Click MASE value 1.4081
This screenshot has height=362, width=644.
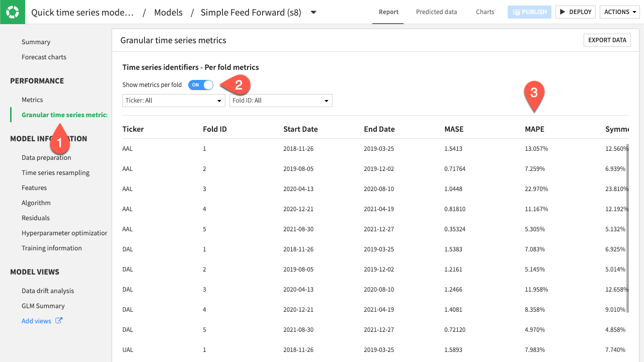453,310
